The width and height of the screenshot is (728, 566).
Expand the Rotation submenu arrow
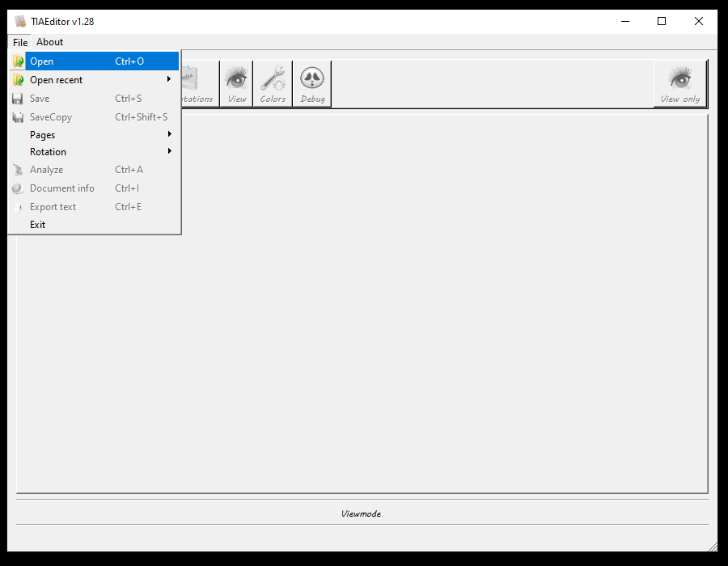point(169,151)
